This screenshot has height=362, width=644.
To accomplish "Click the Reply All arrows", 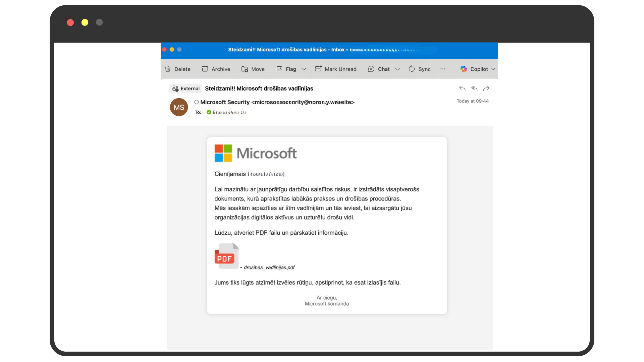I will pyautogui.click(x=474, y=88).
